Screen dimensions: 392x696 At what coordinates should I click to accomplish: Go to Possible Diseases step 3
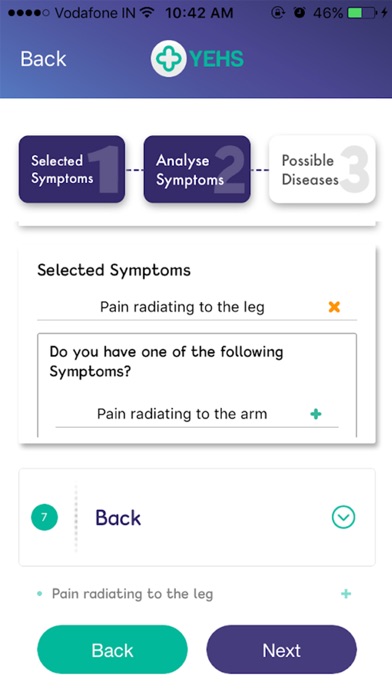point(322,169)
